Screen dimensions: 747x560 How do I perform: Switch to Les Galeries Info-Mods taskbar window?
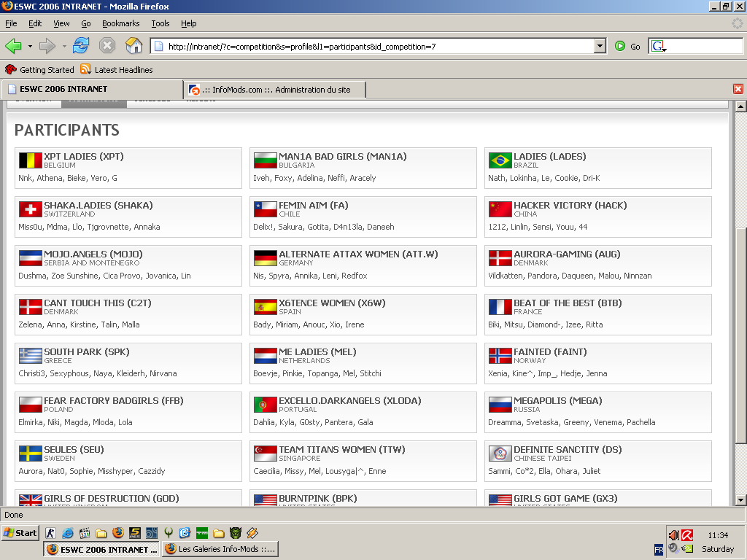tap(220, 549)
